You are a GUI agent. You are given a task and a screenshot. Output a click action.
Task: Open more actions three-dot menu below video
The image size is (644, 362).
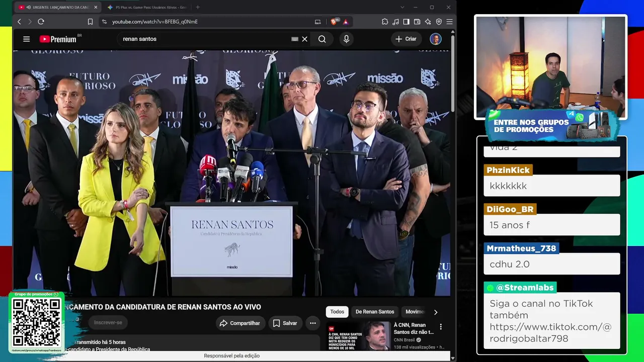pyautogui.click(x=312, y=323)
